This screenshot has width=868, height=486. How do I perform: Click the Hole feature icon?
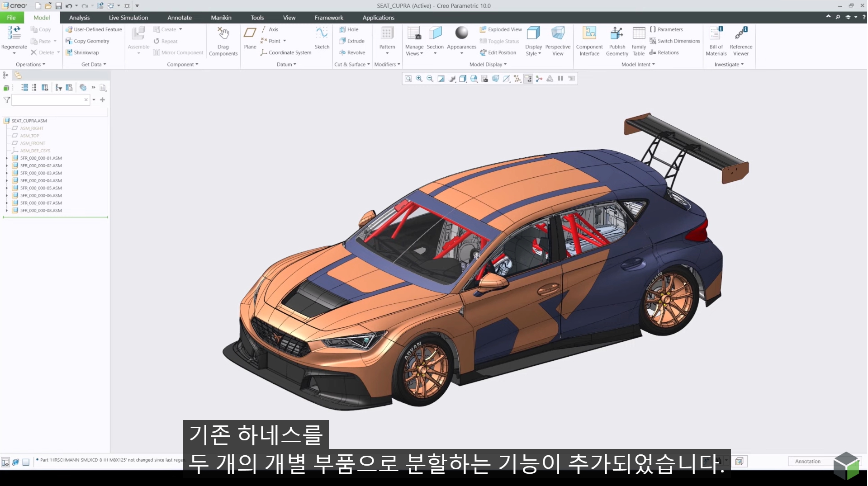tap(342, 29)
